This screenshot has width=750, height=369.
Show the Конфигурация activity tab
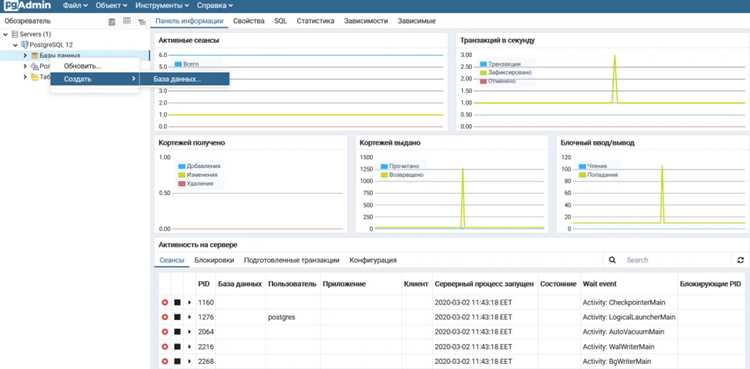coord(373,260)
